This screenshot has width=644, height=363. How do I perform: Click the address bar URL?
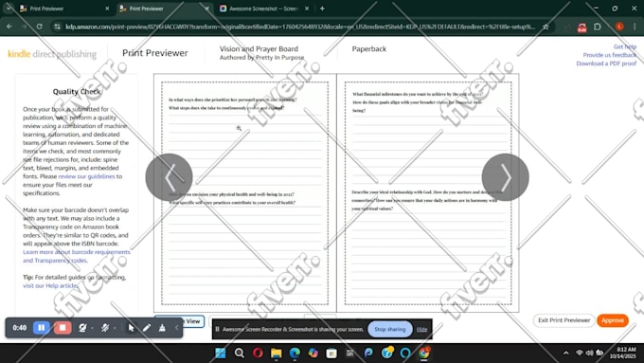[300, 27]
